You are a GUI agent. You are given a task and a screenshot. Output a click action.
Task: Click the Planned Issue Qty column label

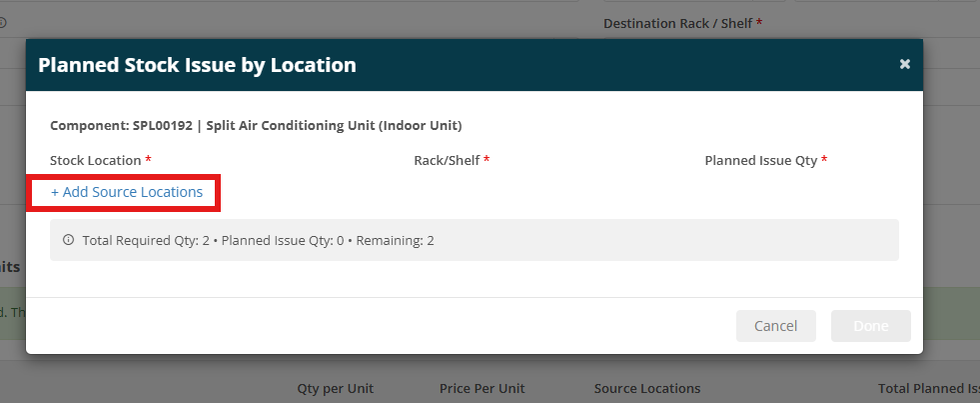point(760,160)
